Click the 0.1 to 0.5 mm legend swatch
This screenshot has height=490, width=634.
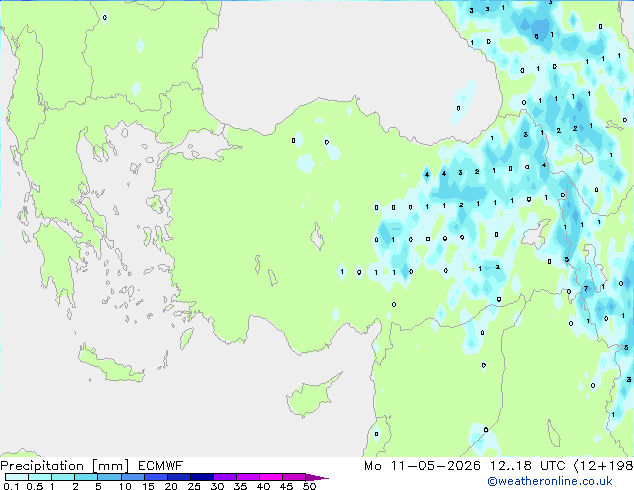pos(17,477)
